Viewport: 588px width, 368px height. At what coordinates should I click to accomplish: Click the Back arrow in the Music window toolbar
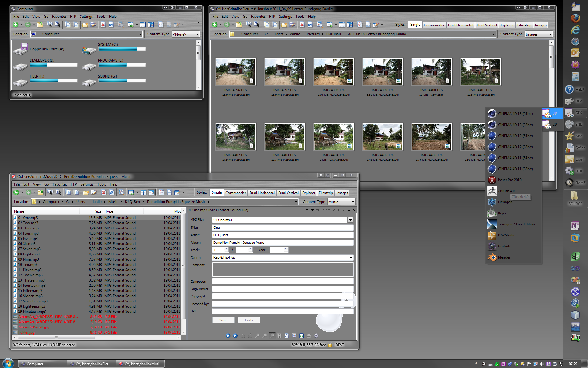tap(16, 192)
